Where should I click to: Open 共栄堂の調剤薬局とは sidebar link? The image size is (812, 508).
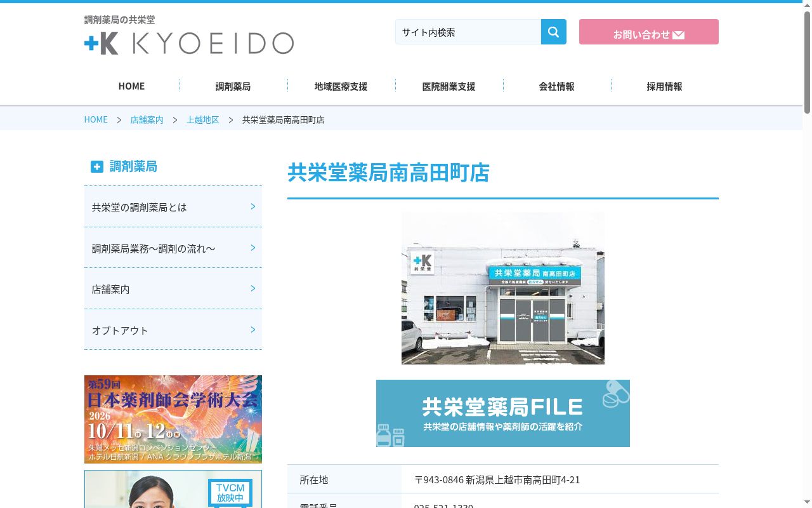point(173,207)
